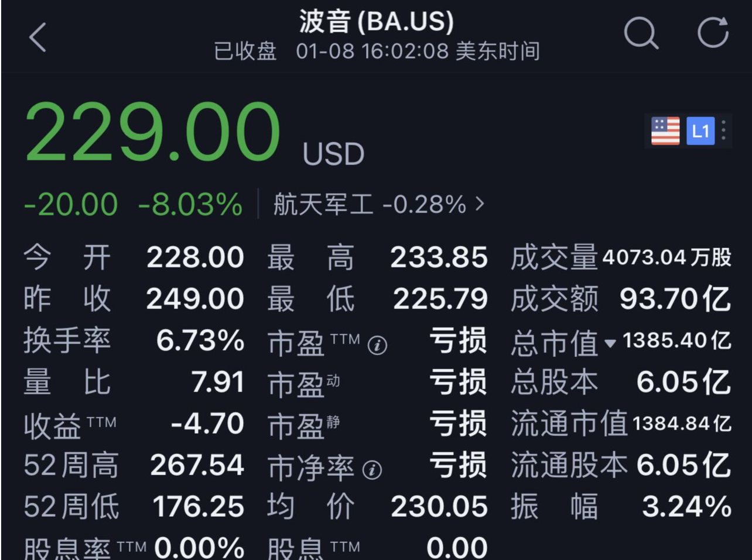
Task: Tap the back arrow icon
Action: pyautogui.click(x=37, y=38)
